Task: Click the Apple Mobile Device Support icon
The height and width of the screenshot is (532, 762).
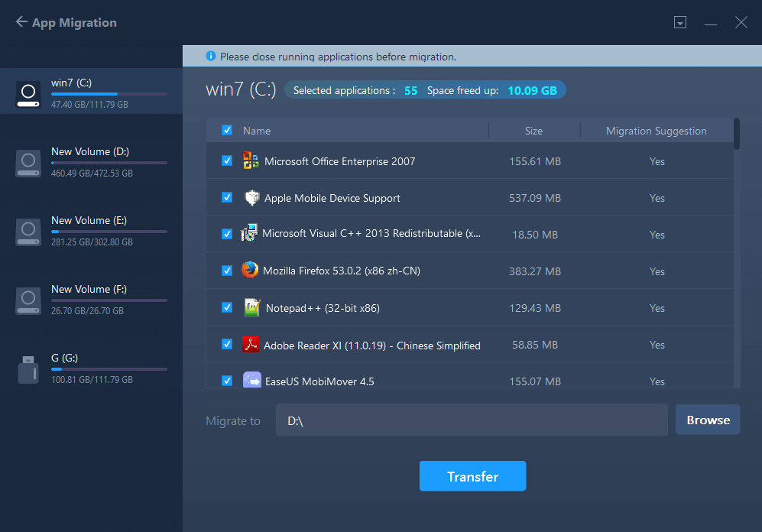Action: point(251,198)
